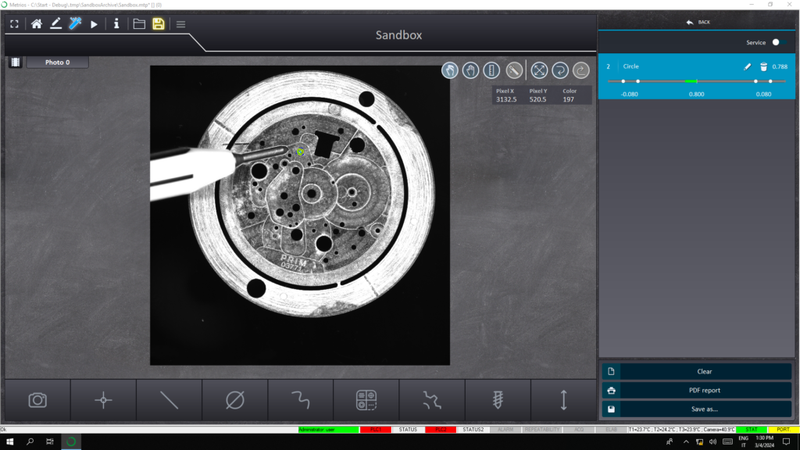
Task: Select the vertical ruler tool
Action: pyautogui.click(x=491, y=70)
